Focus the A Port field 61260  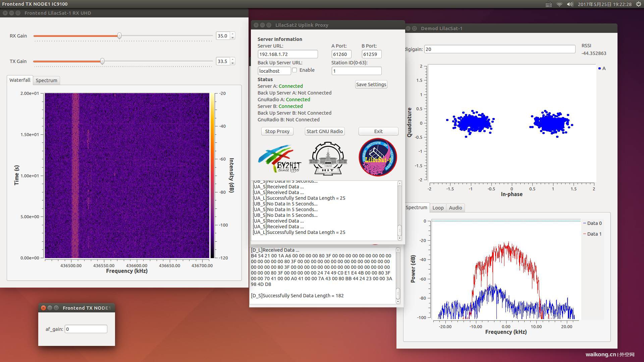341,54
